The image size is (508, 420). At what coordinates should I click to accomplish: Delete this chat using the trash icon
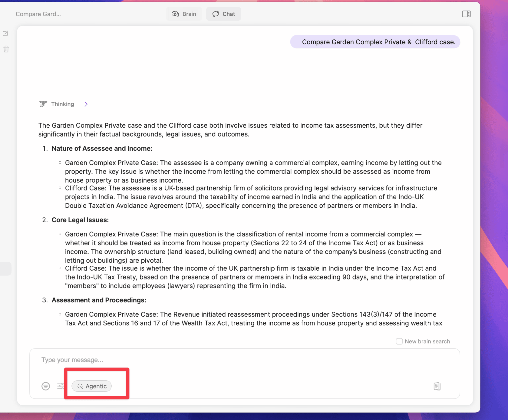(x=6, y=49)
